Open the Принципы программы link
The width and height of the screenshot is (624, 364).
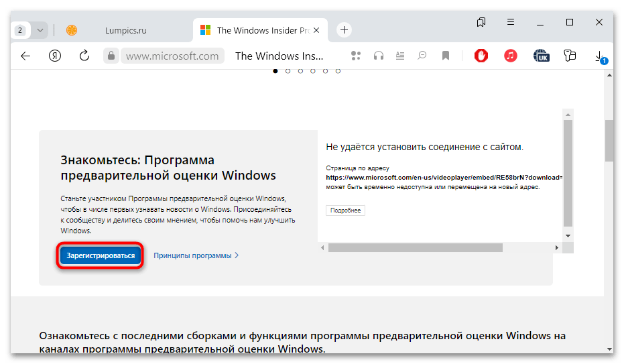pyautogui.click(x=196, y=255)
